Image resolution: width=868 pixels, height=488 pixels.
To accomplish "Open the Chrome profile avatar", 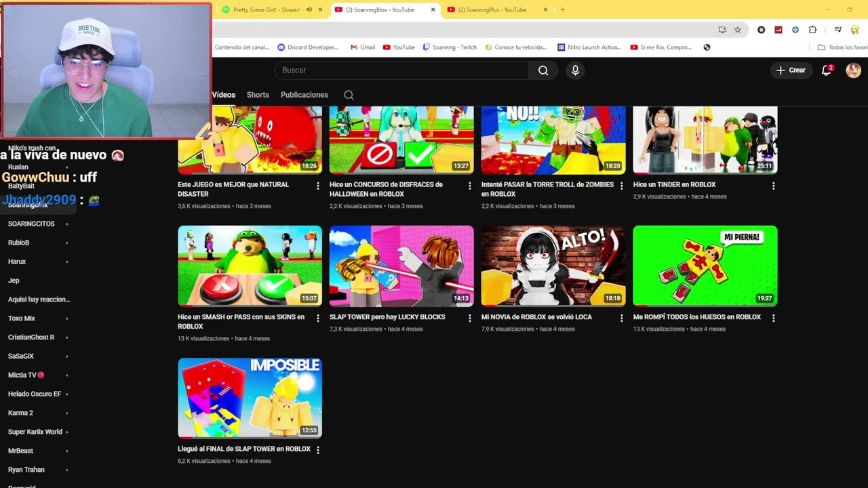I will click(x=856, y=30).
